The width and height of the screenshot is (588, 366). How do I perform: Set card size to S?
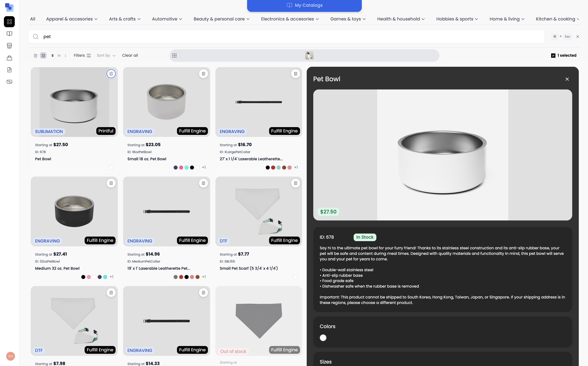(x=52, y=55)
